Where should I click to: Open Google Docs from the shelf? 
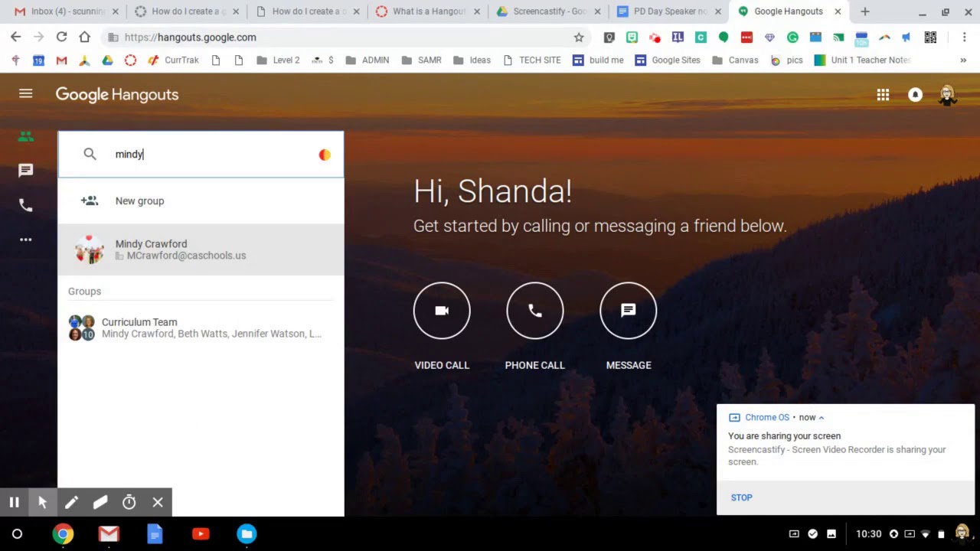point(155,534)
